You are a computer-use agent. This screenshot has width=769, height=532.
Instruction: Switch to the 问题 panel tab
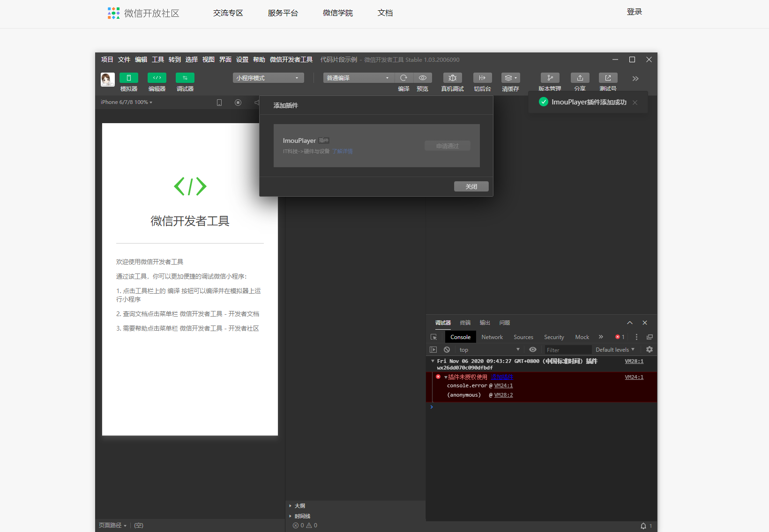coord(505,323)
